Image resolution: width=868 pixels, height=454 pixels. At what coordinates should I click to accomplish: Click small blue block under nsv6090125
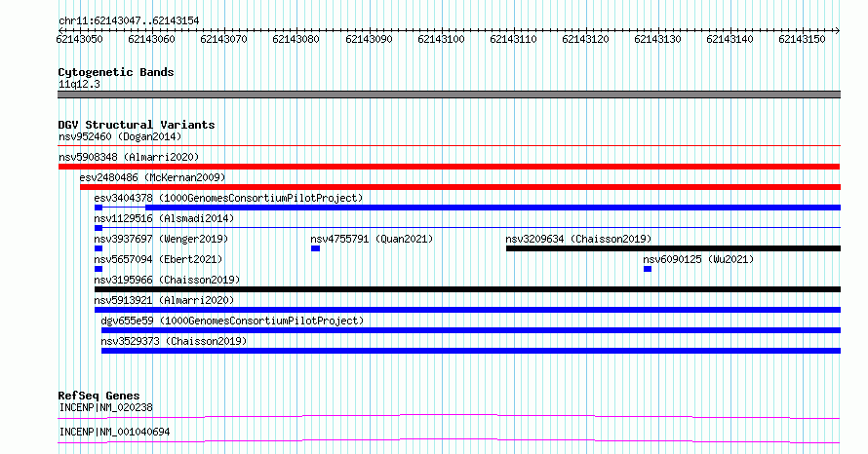pyautogui.click(x=648, y=269)
